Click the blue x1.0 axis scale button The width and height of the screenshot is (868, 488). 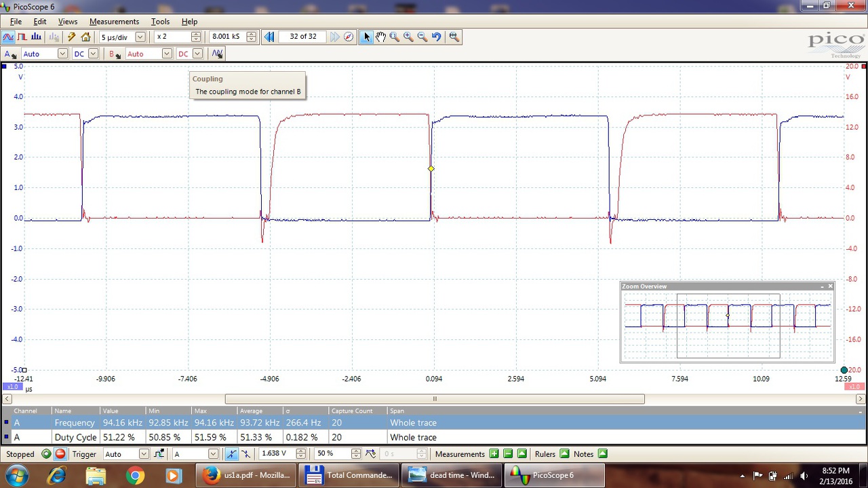click(x=12, y=387)
